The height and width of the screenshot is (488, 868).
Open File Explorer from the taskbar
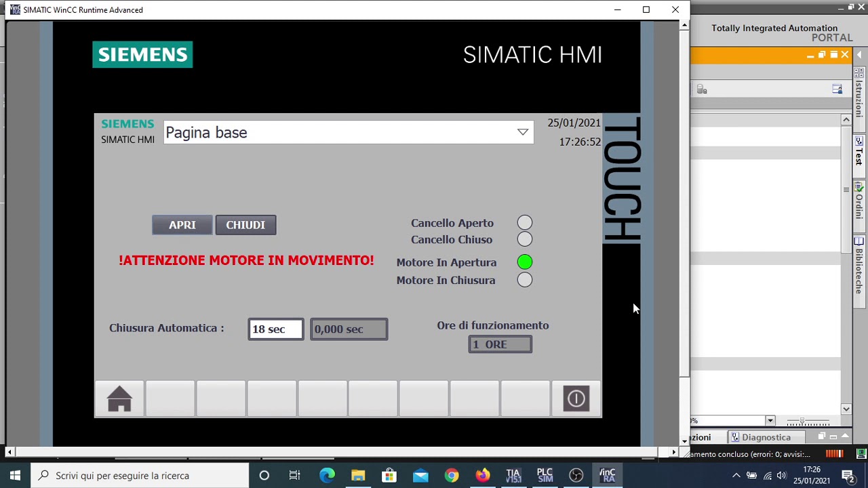click(358, 476)
